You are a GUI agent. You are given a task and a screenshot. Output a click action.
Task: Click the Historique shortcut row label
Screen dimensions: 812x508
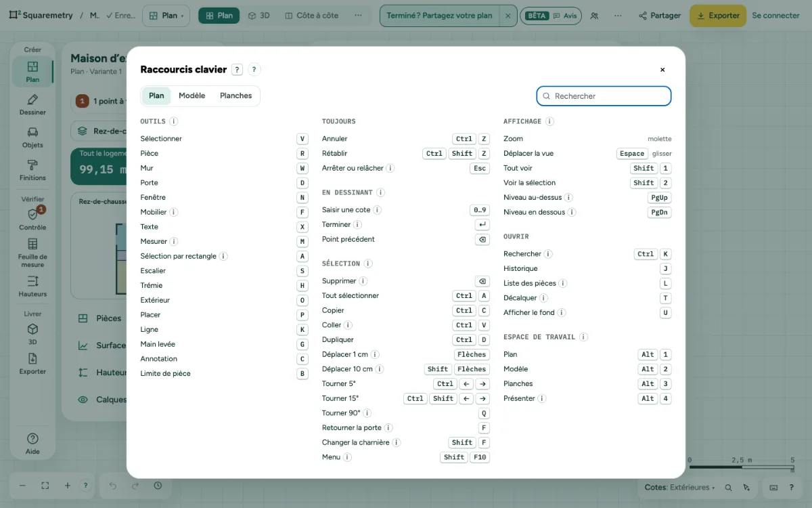(520, 269)
